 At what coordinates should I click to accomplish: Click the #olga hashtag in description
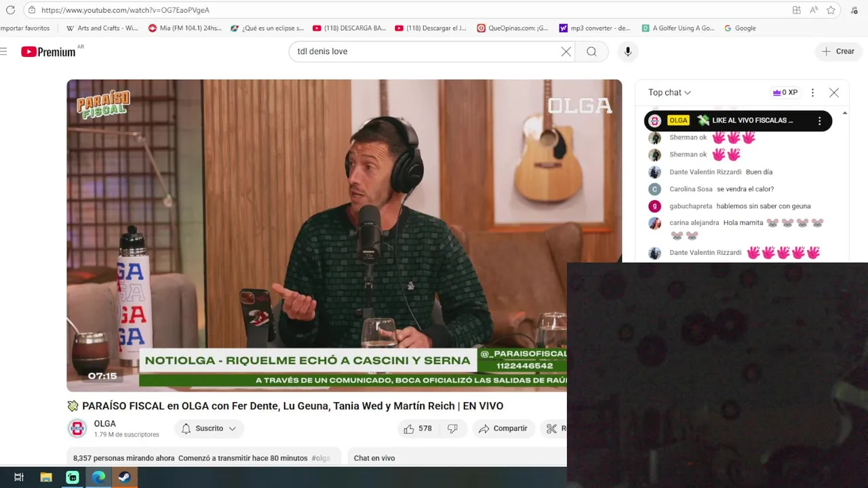(321, 458)
